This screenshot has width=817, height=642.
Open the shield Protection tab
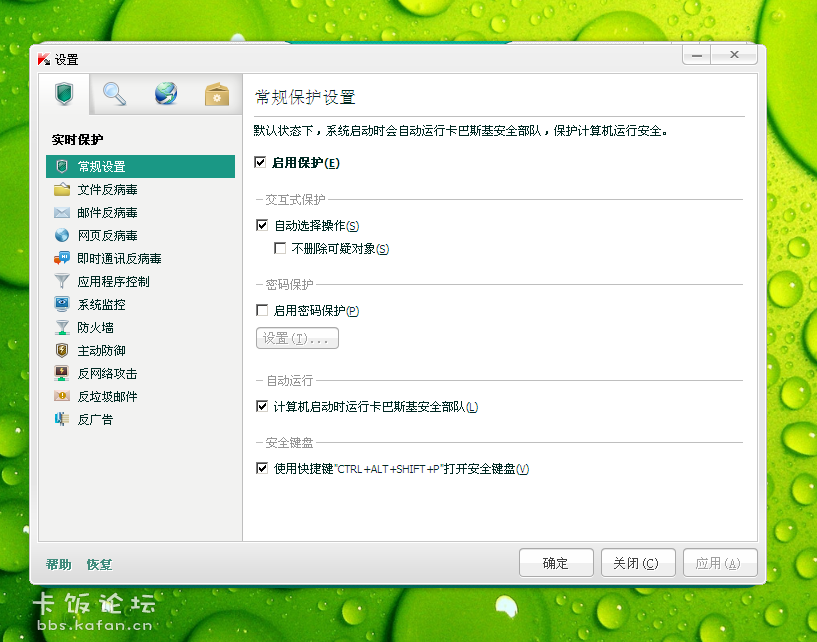(64, 94)
